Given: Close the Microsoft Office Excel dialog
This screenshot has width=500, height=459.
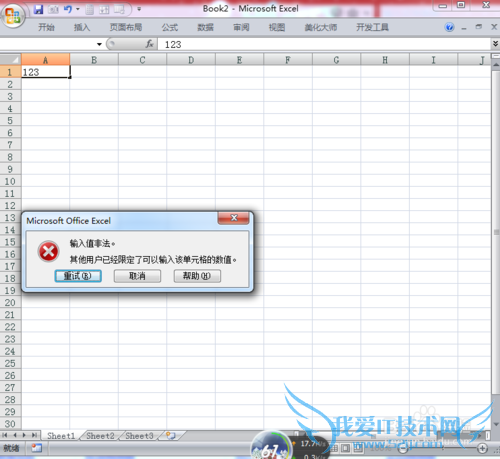Looking at the screenshot, I should tap(234, 218).
